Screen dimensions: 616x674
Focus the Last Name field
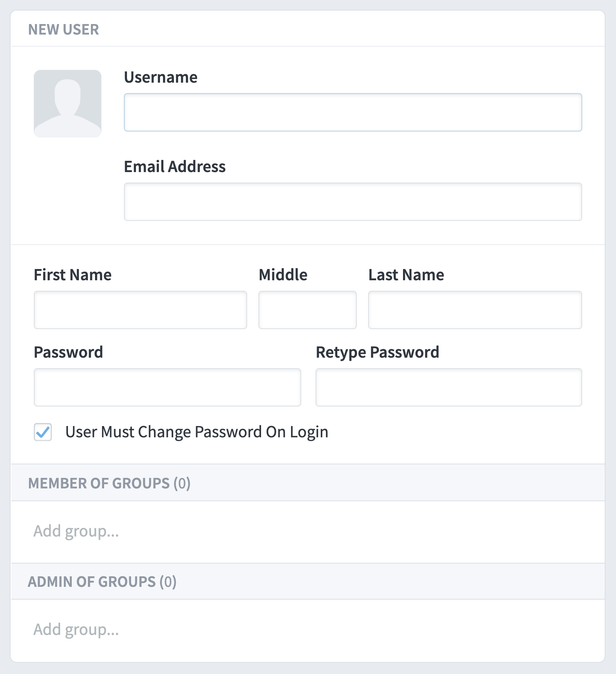click(475, 310)
